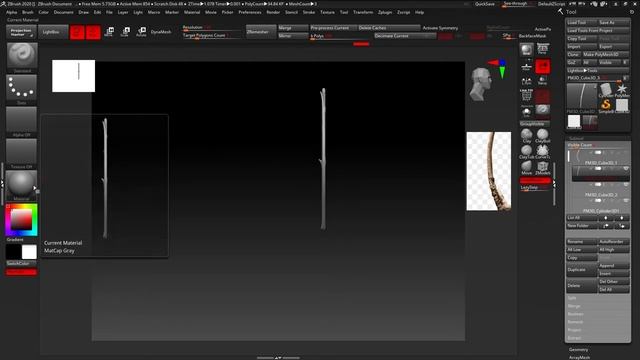
Task: Expand the Project subpalette
Action: pyautogui.click(x=574, y=330)
